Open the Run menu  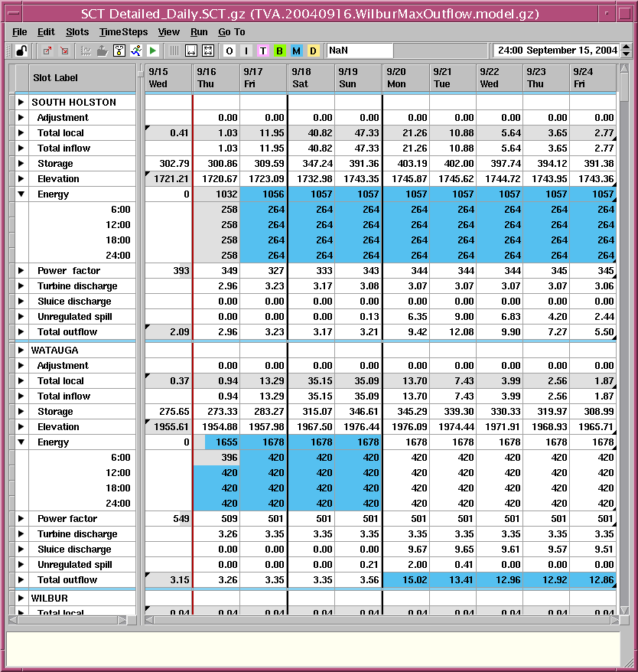coord(199,32)
